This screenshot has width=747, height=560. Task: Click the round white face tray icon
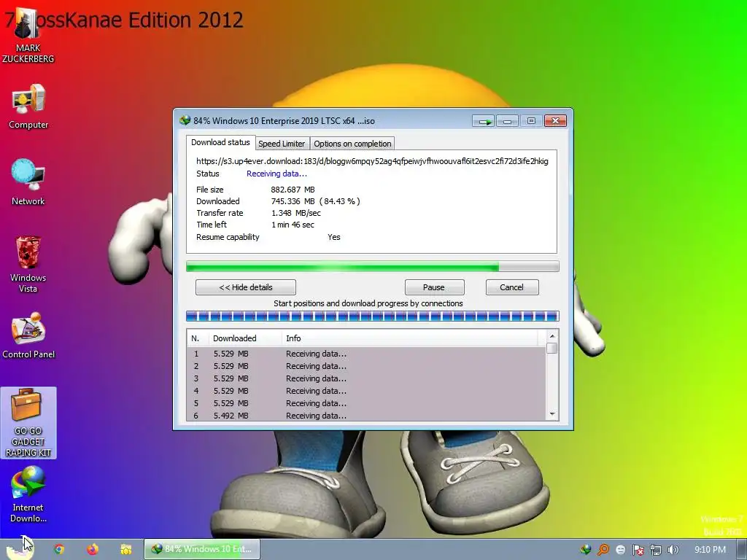(620, 550)
